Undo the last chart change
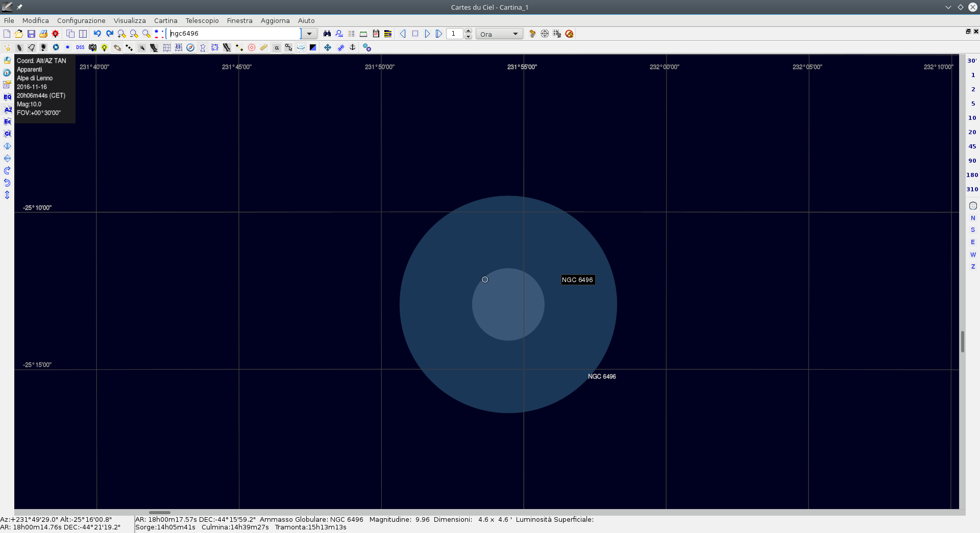Screen dimensions: 980x533 coord(97,34)
